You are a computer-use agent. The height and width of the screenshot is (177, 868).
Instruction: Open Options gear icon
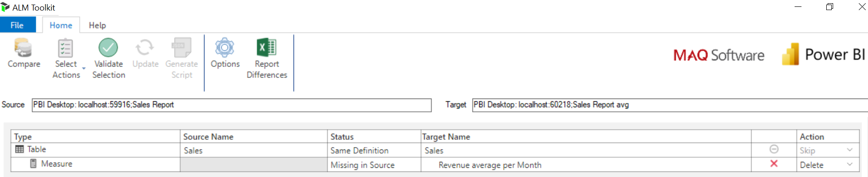[x=225, y=48]
